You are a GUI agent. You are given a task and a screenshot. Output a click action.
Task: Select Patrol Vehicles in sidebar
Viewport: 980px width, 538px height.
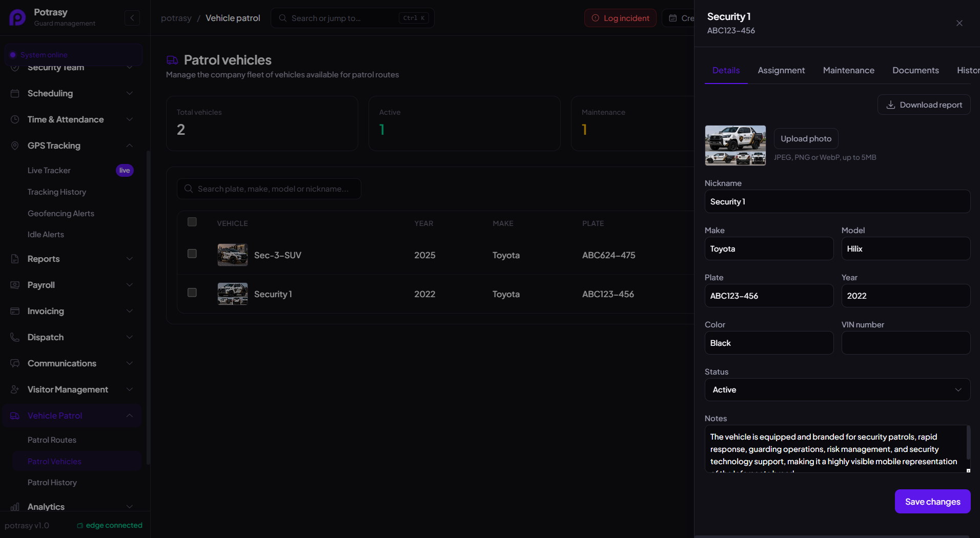(x=76, y=461)
